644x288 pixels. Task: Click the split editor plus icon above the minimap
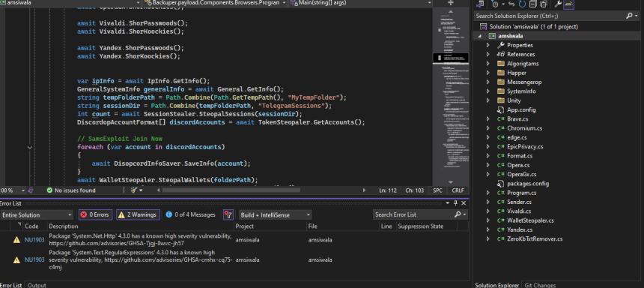click(450, 3)
